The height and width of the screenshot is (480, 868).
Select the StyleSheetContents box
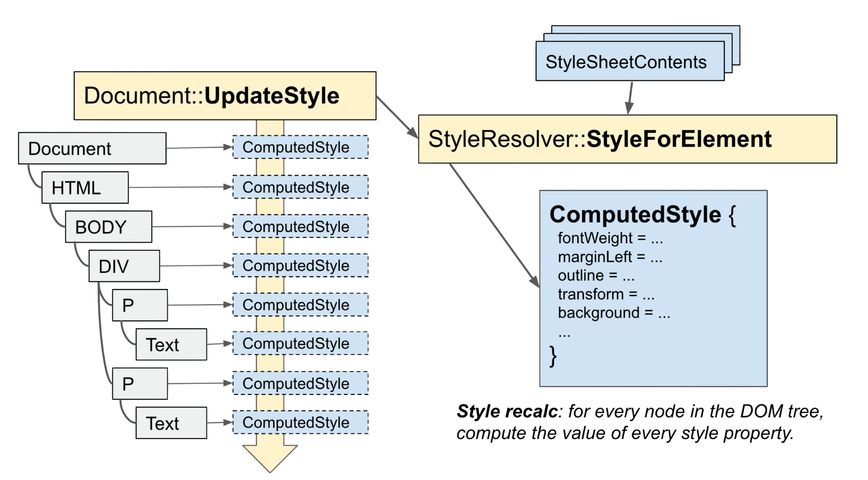(x=630, y=61)
